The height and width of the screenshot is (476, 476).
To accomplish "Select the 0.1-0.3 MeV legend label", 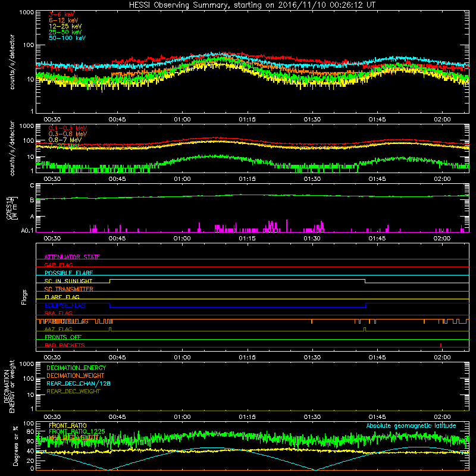I will [68, 128].
